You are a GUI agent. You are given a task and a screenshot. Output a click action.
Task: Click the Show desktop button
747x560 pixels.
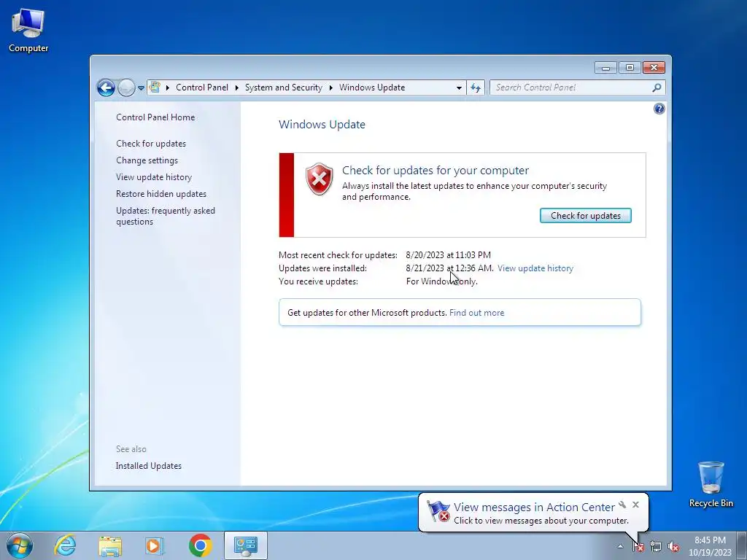tap(742, 545)
